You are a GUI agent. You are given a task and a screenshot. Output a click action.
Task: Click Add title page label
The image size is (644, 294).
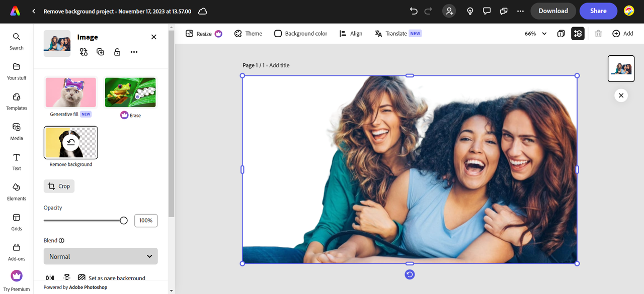(x=279, y=65)
